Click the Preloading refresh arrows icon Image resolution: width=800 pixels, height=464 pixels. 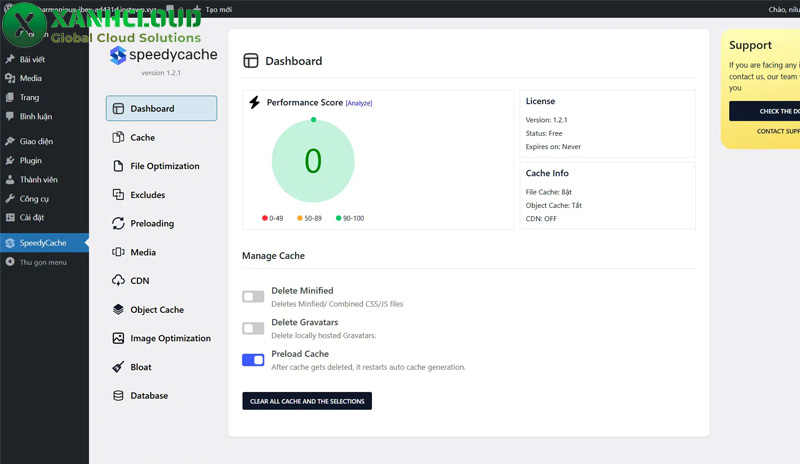click(118, 223)
